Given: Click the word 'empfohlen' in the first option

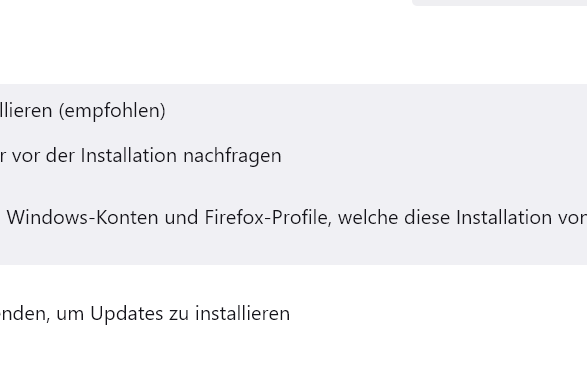Looking at the screenshot, I should pos(112,111).
